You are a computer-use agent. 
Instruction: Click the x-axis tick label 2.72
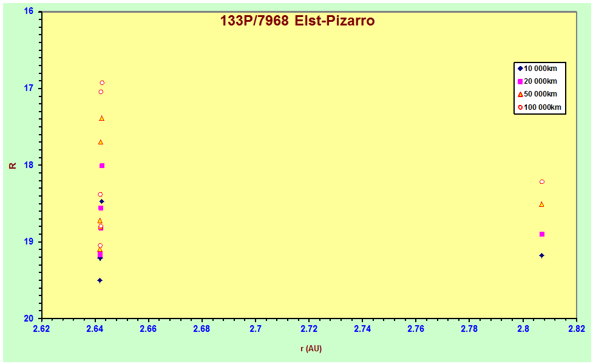(309, 328)
